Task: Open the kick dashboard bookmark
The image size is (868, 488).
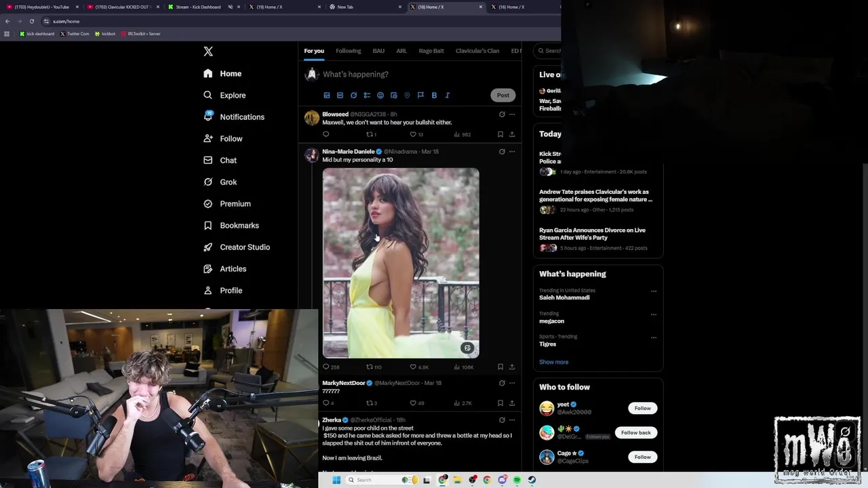Action: pyautogui.click(x=37, y=34)
